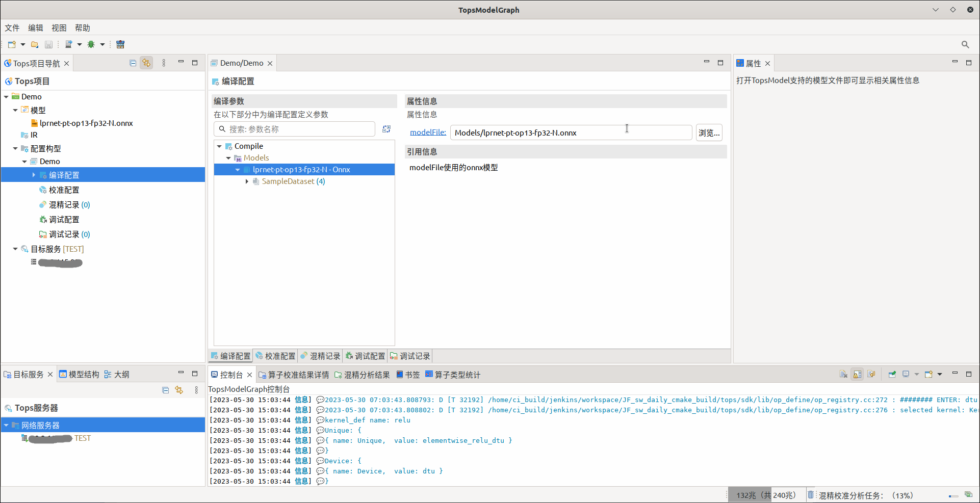Open the 视图 menu
The width and height of the screenshot is (980, 503).
coord(59,28)
